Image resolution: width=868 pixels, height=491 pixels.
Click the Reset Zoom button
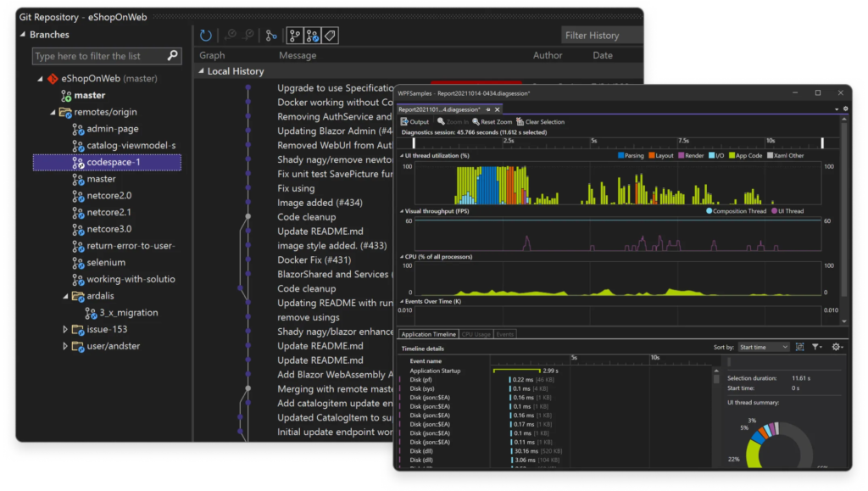[492, 122]
